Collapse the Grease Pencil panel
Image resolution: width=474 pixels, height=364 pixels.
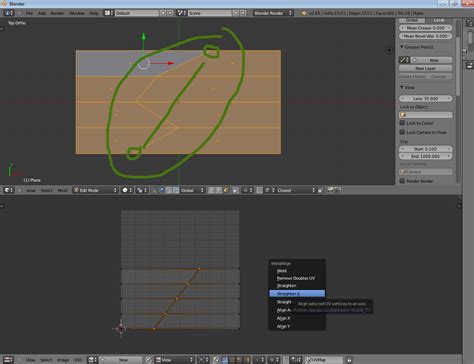click(417, 47)
